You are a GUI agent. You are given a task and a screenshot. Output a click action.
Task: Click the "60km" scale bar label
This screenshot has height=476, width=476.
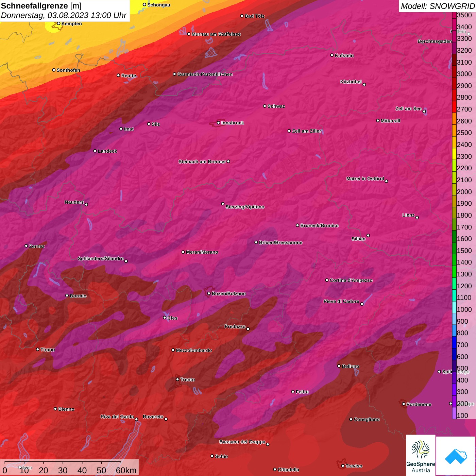(126, 470)
